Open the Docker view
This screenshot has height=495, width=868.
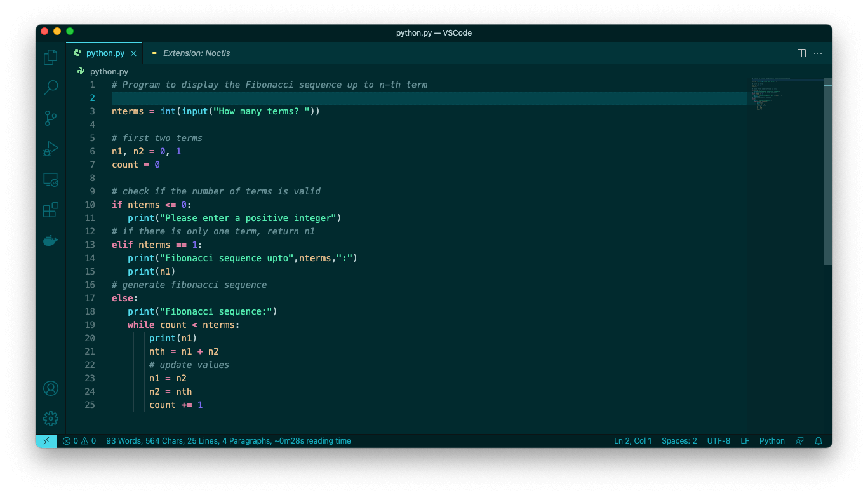coord(51,241)
